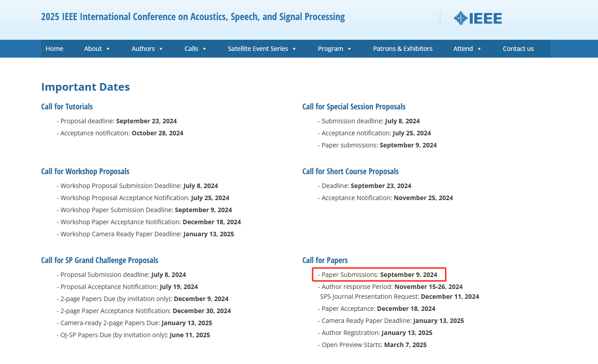The width and height of the screenshot is (598, 364).
Task: Select Patrons & Exhibitors menu item
Action: (x=402, y=49)
